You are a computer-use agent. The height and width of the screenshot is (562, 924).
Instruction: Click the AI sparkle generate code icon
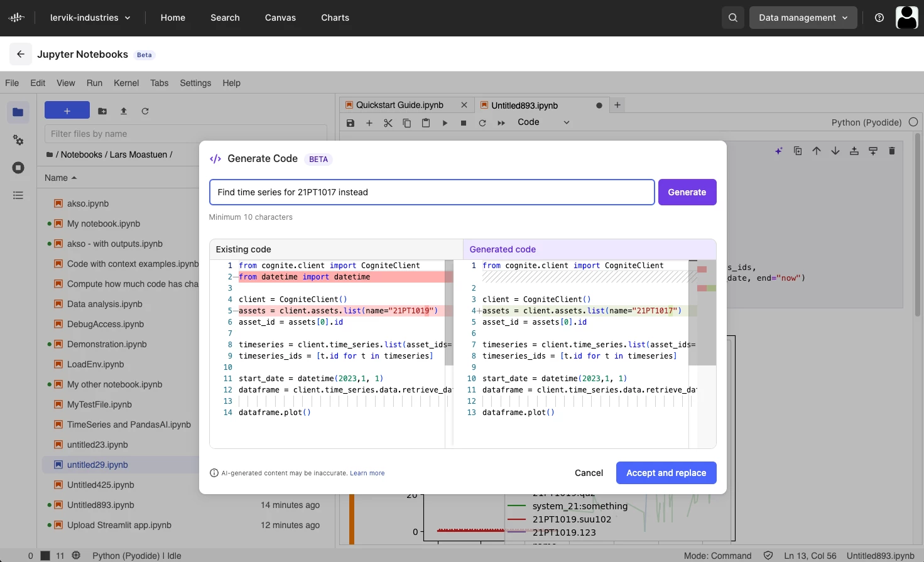[779, 151]
